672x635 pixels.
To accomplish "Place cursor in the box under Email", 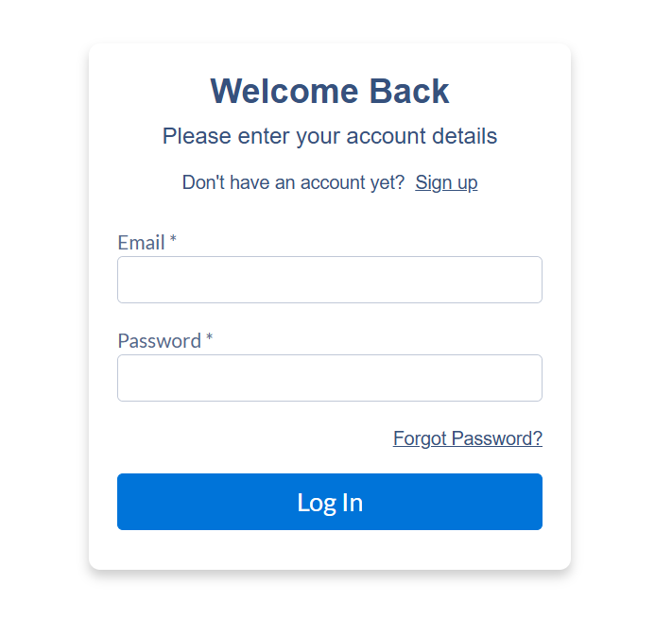I will (x=329, y=280).
